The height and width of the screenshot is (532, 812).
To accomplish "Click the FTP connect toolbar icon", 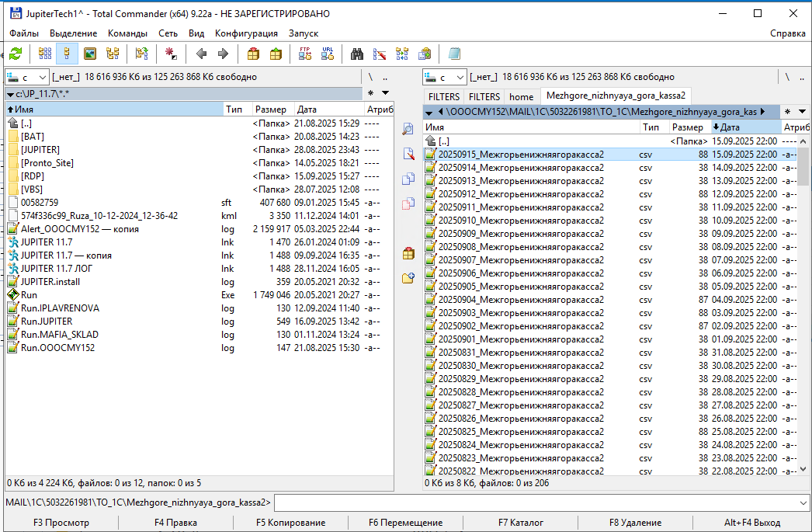I will (305, 54).
